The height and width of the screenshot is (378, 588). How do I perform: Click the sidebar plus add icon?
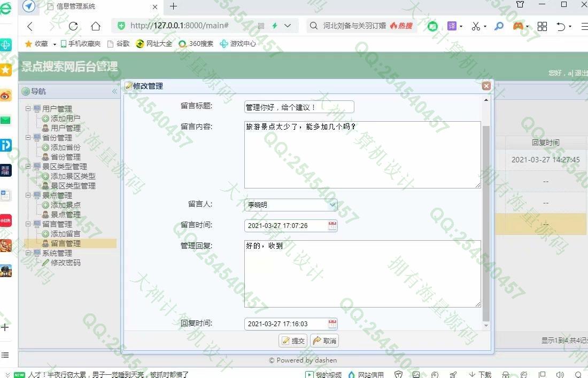pos(4,327)
